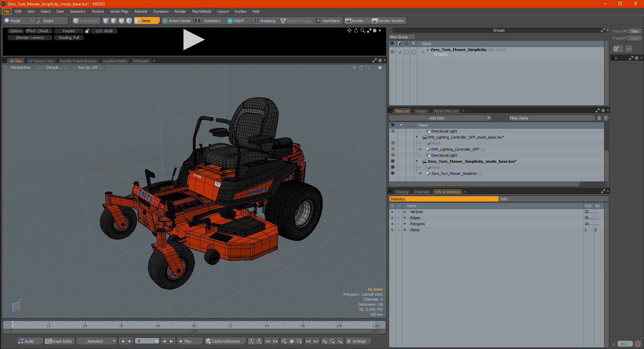Open the Vertex Map menu
The width and height of the screenshot is (644, 349).
pyautogui.click(x=119, y=11)
